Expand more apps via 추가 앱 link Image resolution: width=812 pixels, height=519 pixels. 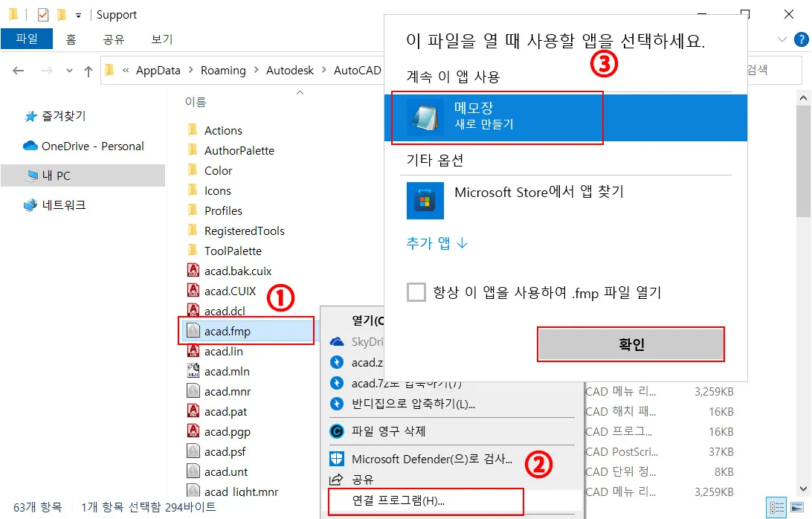point(437,243)
